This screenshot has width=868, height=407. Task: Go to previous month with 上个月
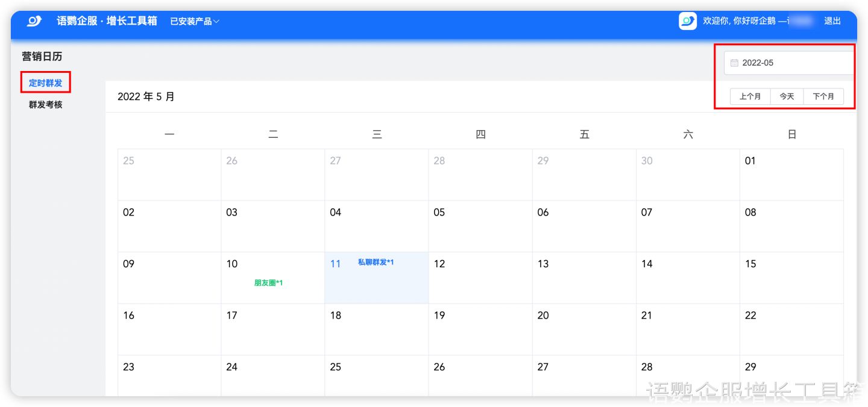[750, 96]
